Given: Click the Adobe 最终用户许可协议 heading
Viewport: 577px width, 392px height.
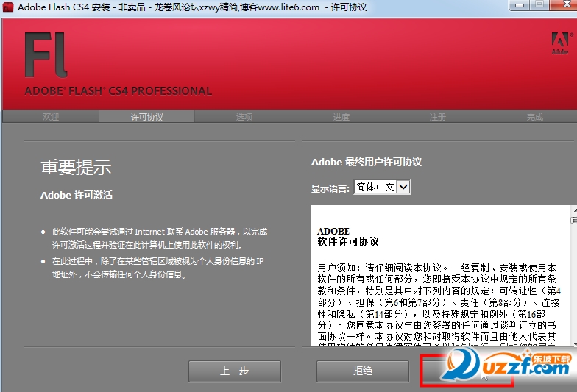Looking at the screenshot, I should [367, 162].
